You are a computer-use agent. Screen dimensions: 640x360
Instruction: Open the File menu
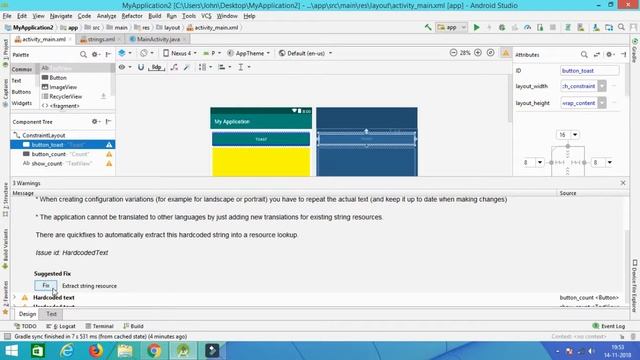coord(7,16)
